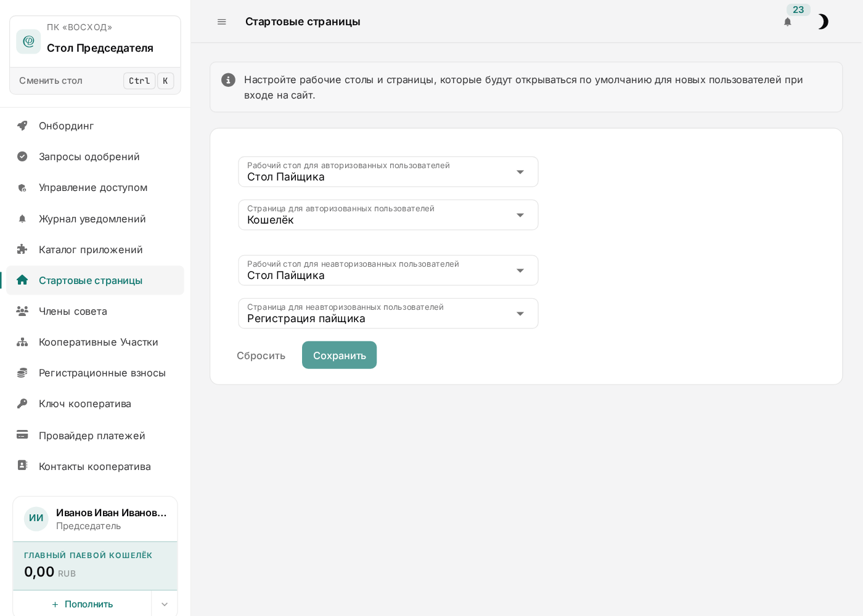This screenshot has height=616, width=863.
Task: Open unauthorized users workspace dropdown
Action: point(388,270)
